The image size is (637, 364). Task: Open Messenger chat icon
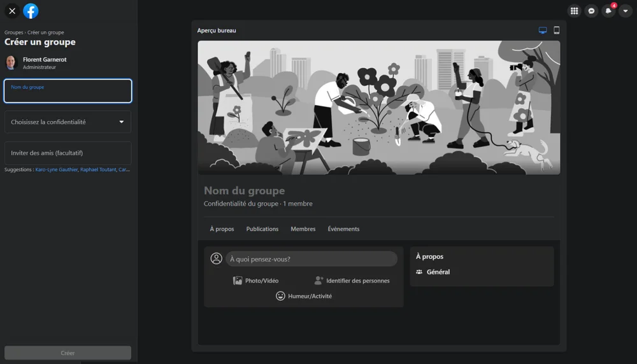pos(591,11)
